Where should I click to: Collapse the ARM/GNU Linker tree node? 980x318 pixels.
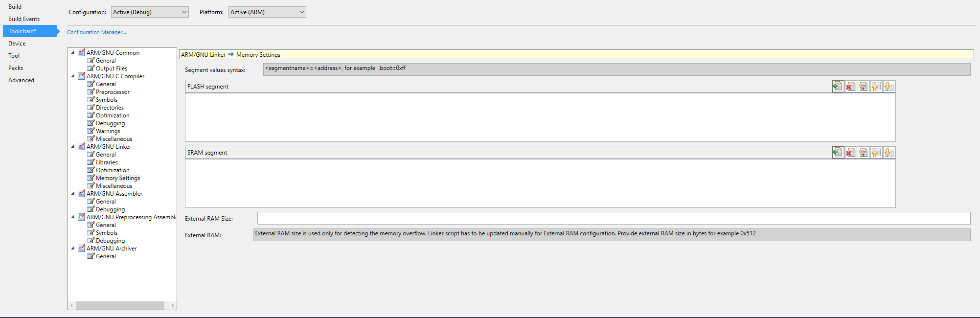click(73, 147)
